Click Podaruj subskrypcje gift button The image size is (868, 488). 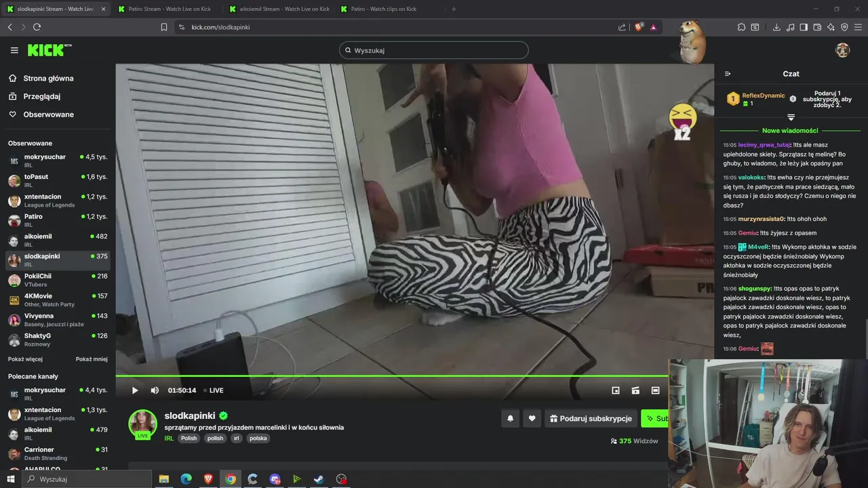click(591, 419)
